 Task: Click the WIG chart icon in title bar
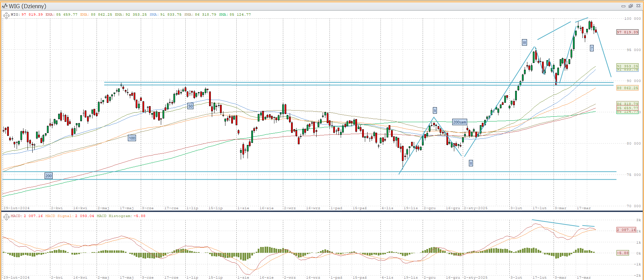pos(4,6)
